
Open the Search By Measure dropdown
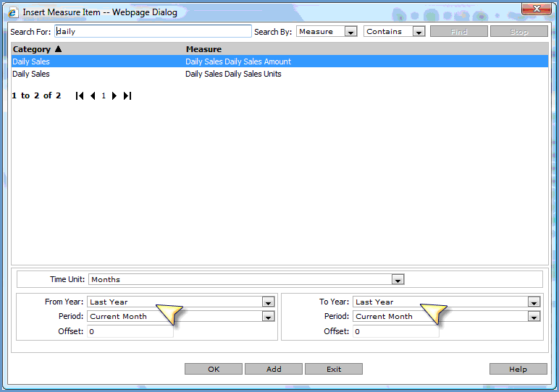350,32
